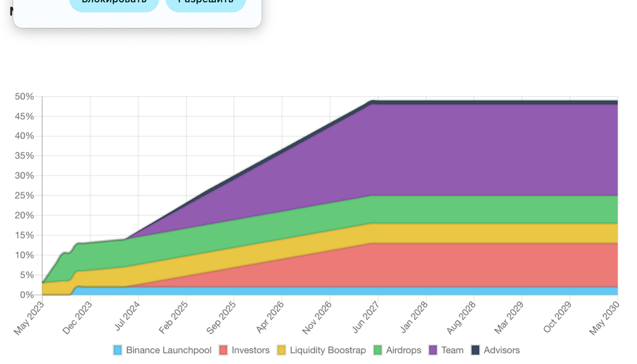Click the dark Advisors legend swatch
Screen dimensions: 637x364
click(x=476, y=350)
